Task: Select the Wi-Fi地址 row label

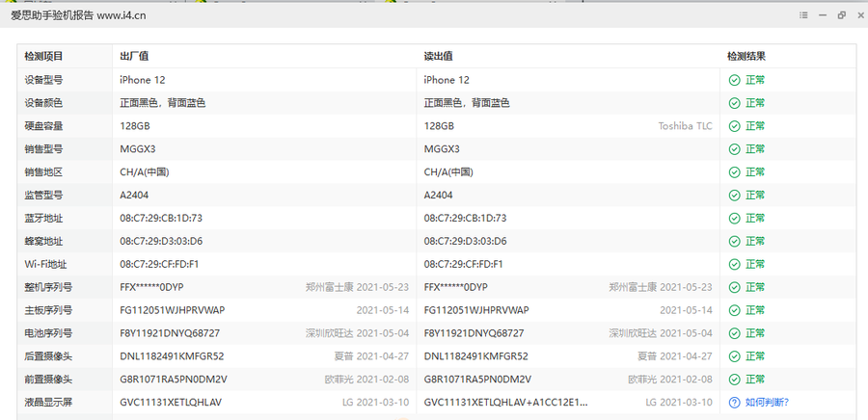Action: click(45, 264)
